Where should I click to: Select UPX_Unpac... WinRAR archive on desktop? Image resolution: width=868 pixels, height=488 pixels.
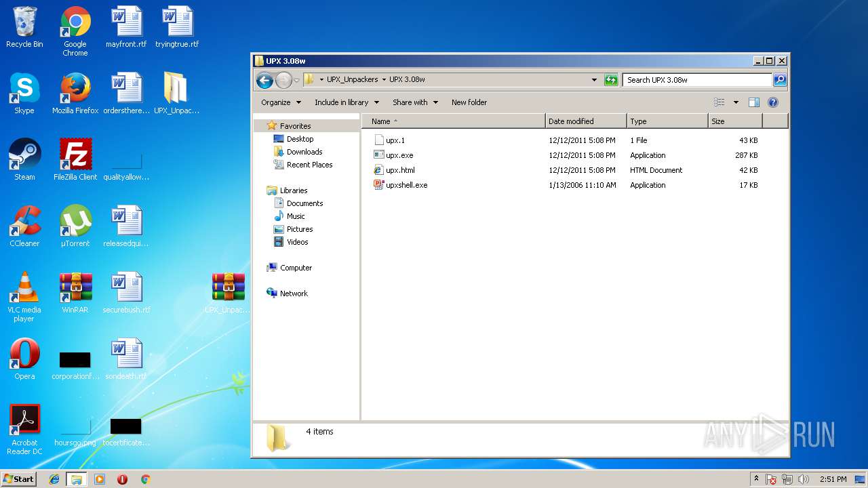coord(228,293)
